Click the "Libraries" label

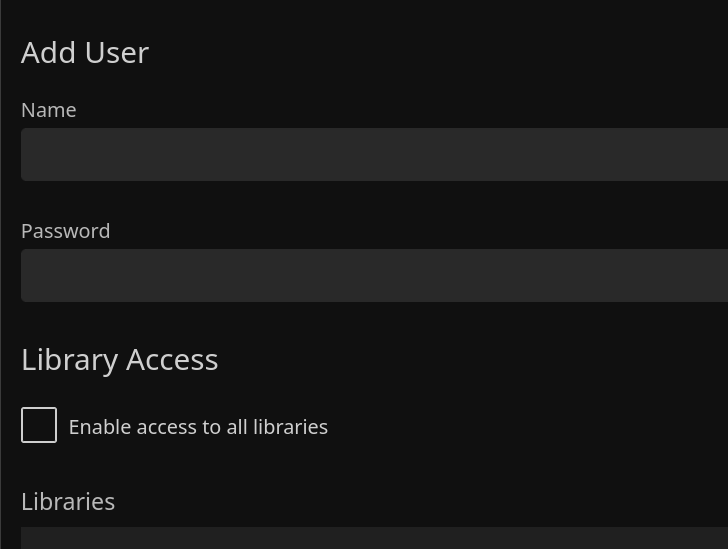pos(68,501)
